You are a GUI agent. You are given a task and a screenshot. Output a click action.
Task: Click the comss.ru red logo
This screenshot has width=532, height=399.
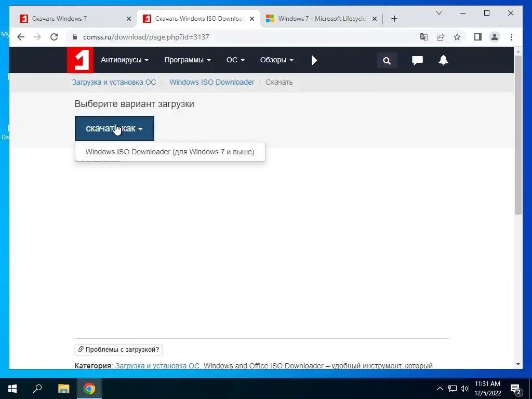click(x=80, y=60)
